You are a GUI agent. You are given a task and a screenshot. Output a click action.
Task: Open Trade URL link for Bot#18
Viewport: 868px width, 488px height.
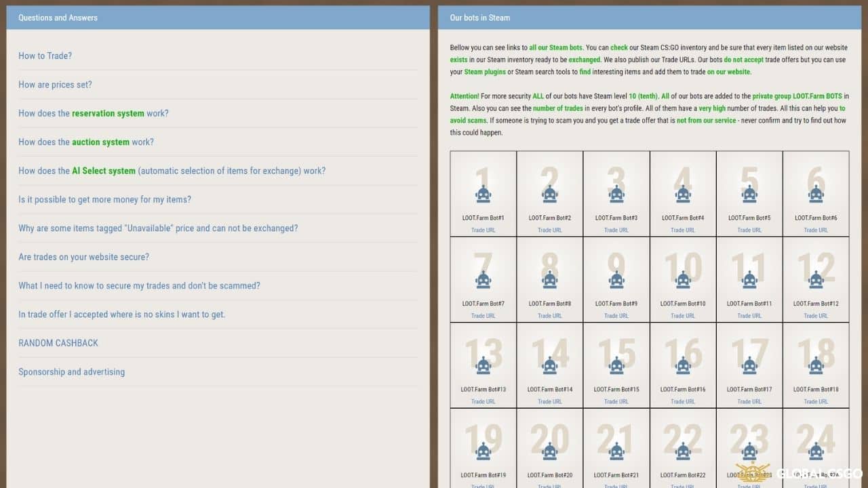[815, 402]
